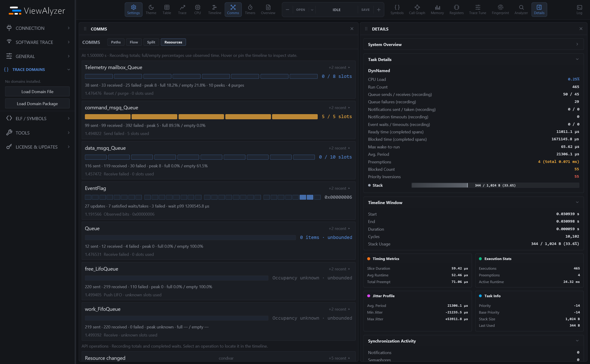Click the command_msgq_Queue slot occupancy bar
Screen dimensions: 590x364
tap(201, 117)
